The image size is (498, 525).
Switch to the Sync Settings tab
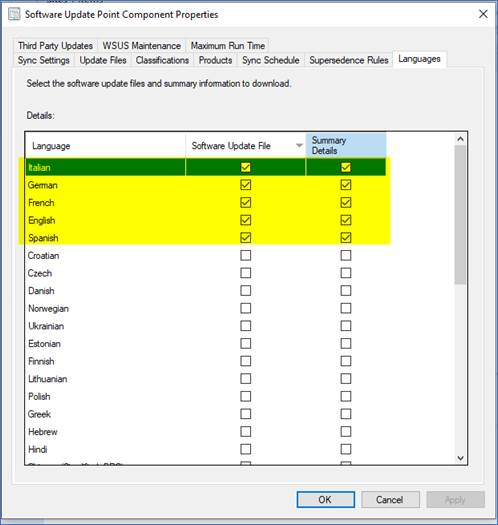pyautogui.click(x=44, y=60)
